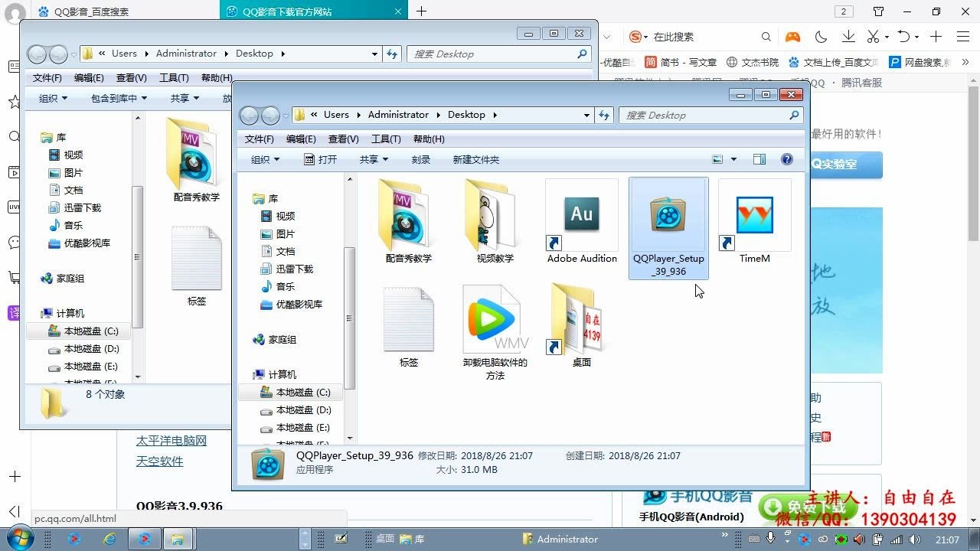This screenshot has height=551, width=980.
Task: Toggle the preview pane in front window
Action: pos(759,159)
